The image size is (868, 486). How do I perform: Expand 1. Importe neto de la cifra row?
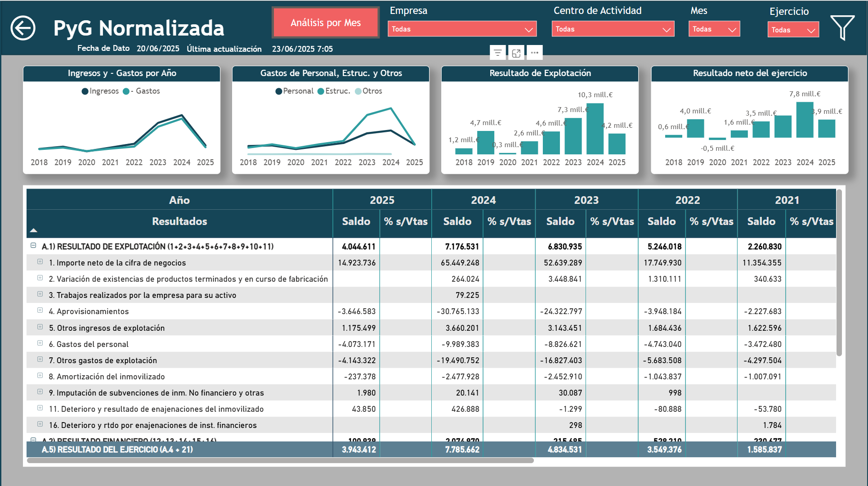click(40, 262)
